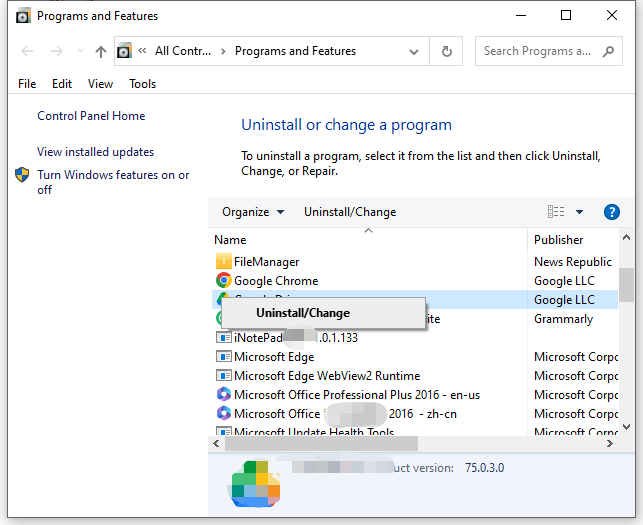Open the File menu
643x525 pixels.
[27, 84]
